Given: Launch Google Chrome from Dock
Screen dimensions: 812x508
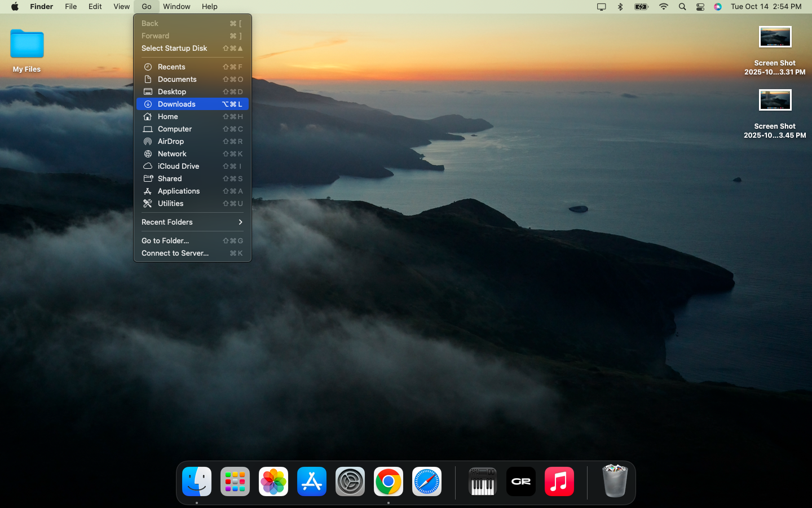Looking at the screenshot, I should (389, 482).
